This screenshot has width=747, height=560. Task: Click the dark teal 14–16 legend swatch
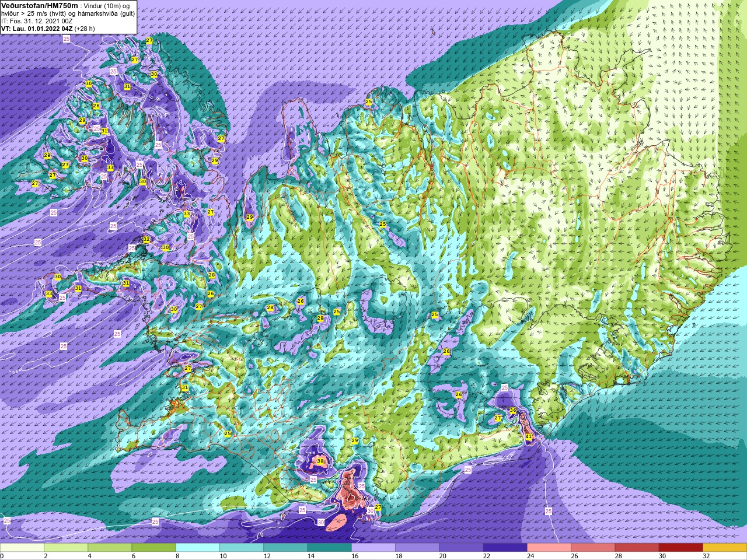pyautogui.click(x=330, y=548)
